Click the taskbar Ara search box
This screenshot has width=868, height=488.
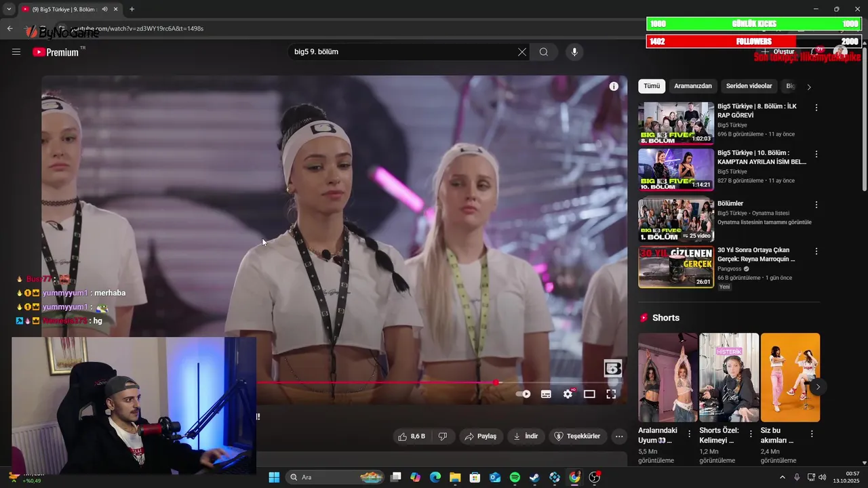click(x=336, y=477)
